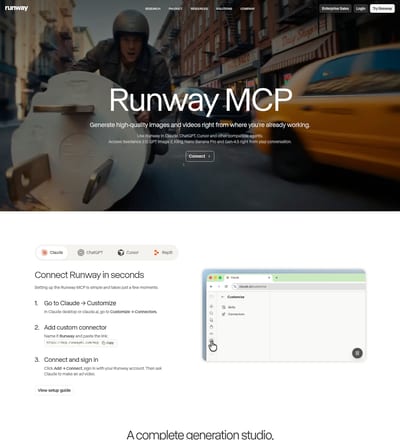Open the Product navigation menu
The height and width of the screenshot is (440, 400).
175,9
